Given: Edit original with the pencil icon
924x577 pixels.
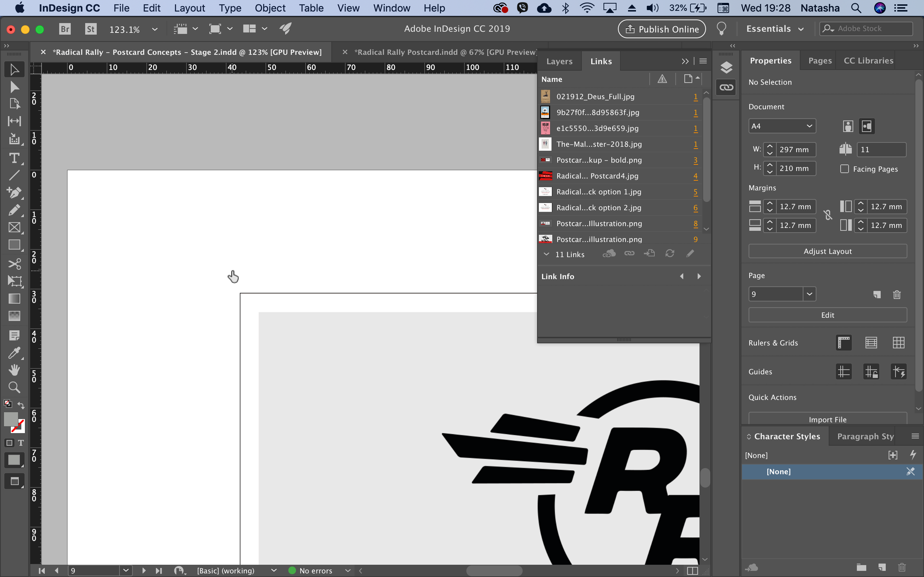Looking at the screenshot, I should pos(690,254).
